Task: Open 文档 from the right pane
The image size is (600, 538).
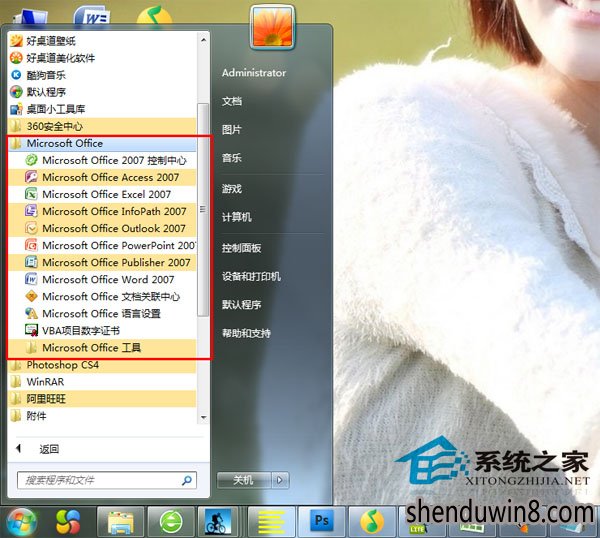Action: pos(232,101)
